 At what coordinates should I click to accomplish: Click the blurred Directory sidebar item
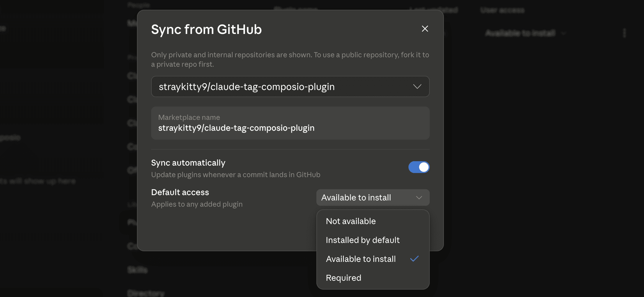(x=146, y=293)
